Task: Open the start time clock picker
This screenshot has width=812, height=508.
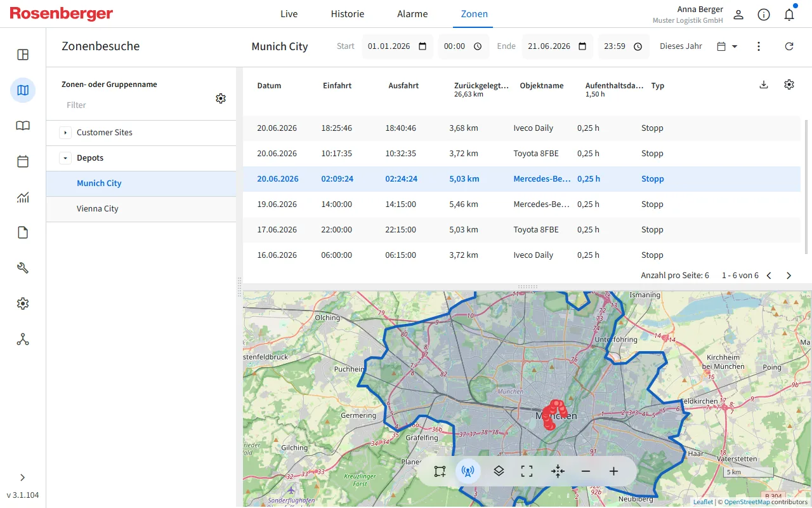Action: (478, 46)
